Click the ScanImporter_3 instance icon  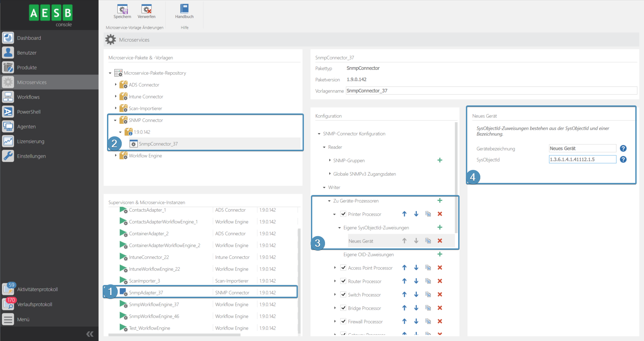[123, 281]
